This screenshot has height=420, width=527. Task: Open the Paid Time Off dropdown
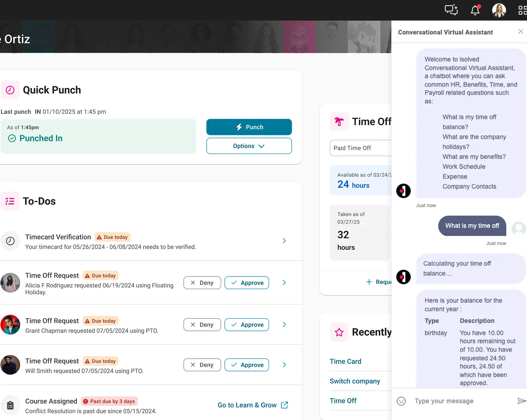click(361, 148)
